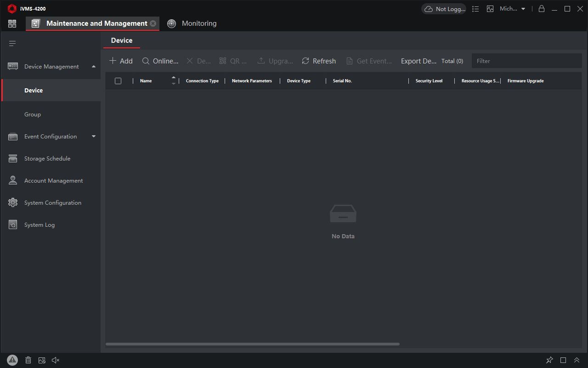Click the horizontal scrollbar of device table
Image resolution: width=588 pixels, height=368 pixels.
coord(253,344)
